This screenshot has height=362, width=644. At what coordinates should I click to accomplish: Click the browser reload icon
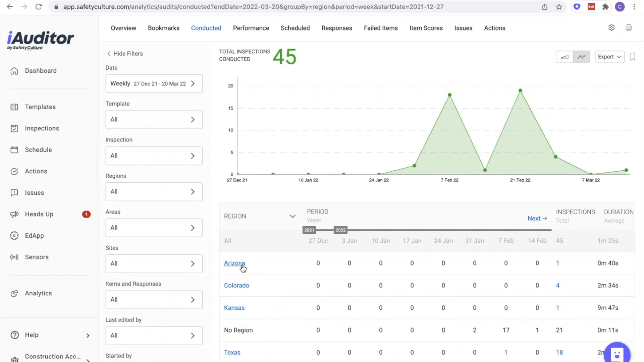coord(39,7)
